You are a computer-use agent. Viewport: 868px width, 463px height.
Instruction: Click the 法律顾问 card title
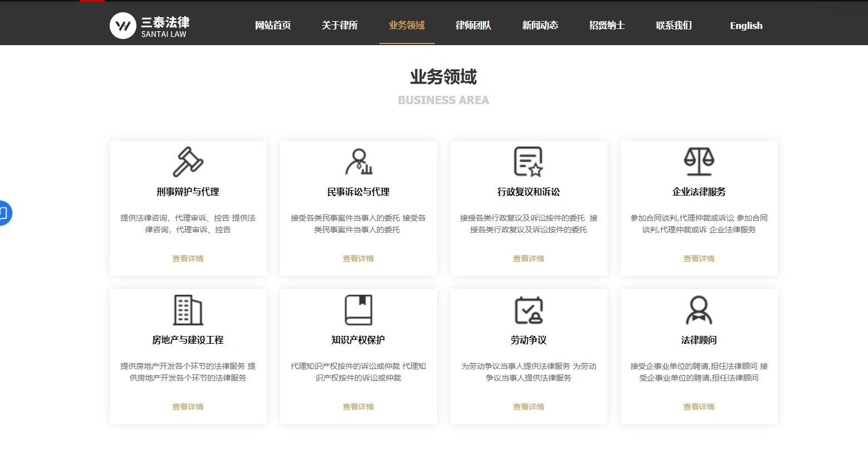(699, 340)
